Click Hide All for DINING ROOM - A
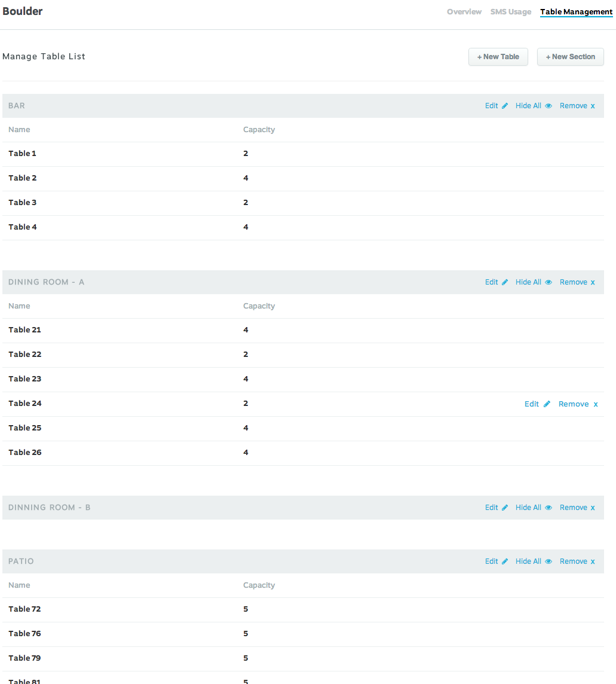Screen dimensions: 616x684 (x=528, y=282)
